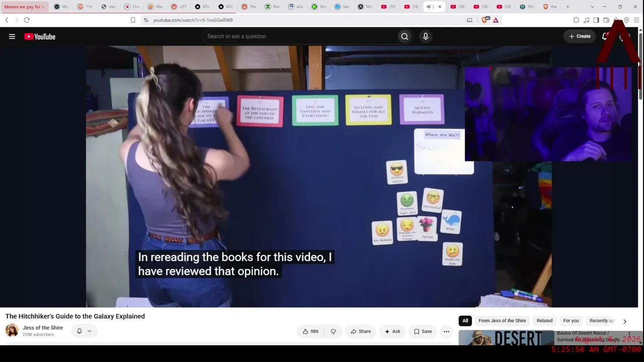This screenshot has height=362, width=644.
Task: Select the 'Recently uploaded' filter chip
Action: 602,321
